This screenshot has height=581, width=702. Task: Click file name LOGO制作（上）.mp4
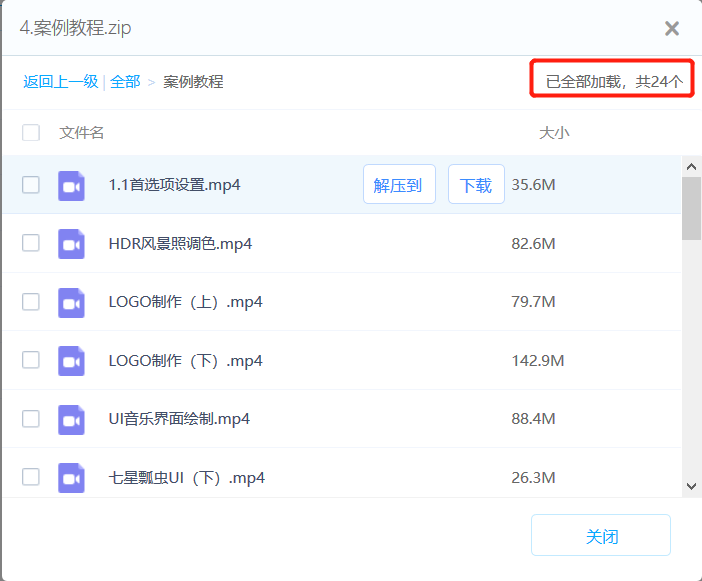click(186, 302)
